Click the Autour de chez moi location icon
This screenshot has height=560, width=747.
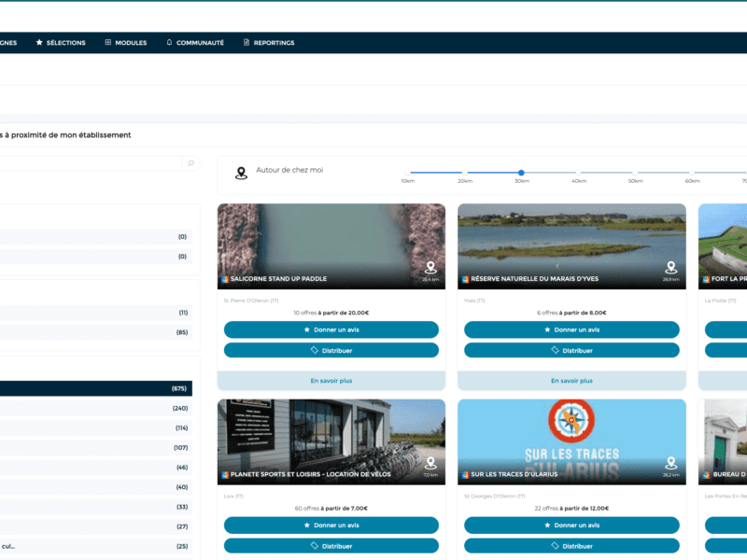pos(242,174)
